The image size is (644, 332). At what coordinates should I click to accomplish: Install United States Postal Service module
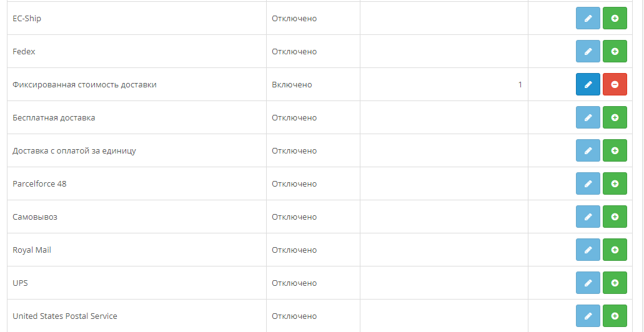coord(615,316)
